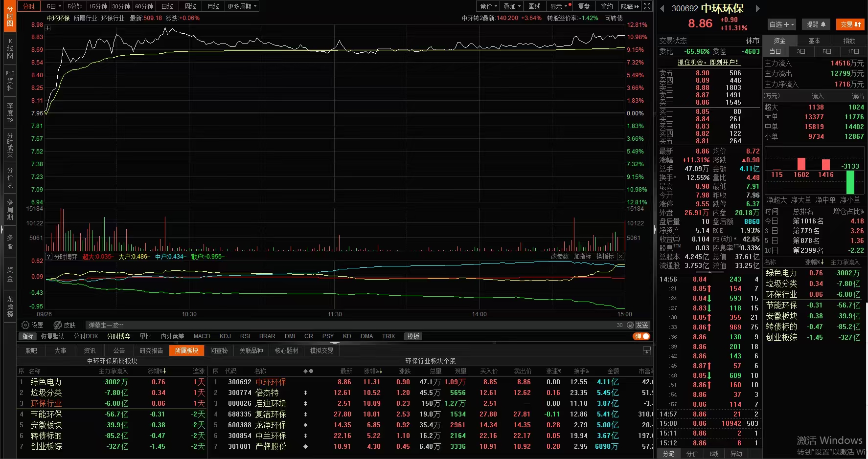Image resolution: width=868 pixels, height=459 pixels.
Task: Collapse the bottom info panel icon
Action: (647, 350)
